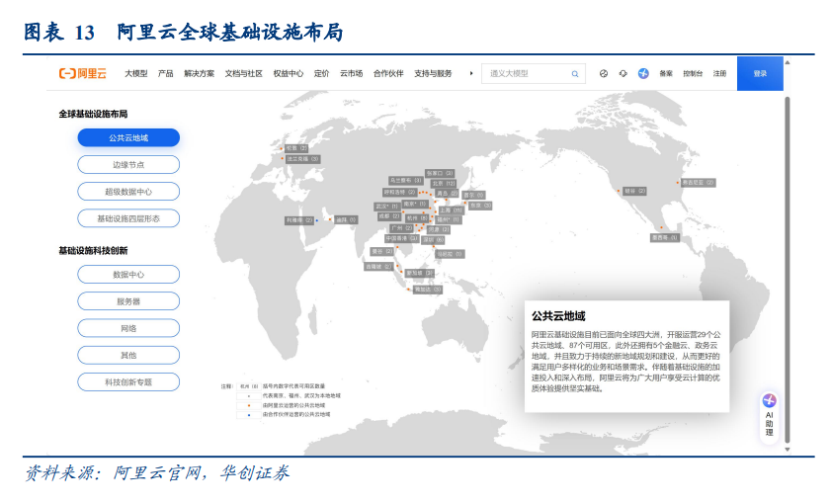Select the 其他 button

[128, 355]
